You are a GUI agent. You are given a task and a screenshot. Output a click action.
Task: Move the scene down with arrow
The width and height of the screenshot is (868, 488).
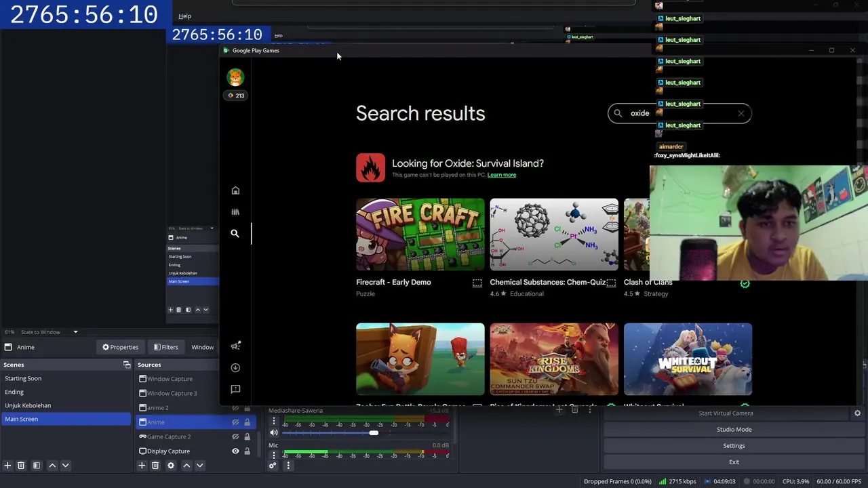point(65,466)
